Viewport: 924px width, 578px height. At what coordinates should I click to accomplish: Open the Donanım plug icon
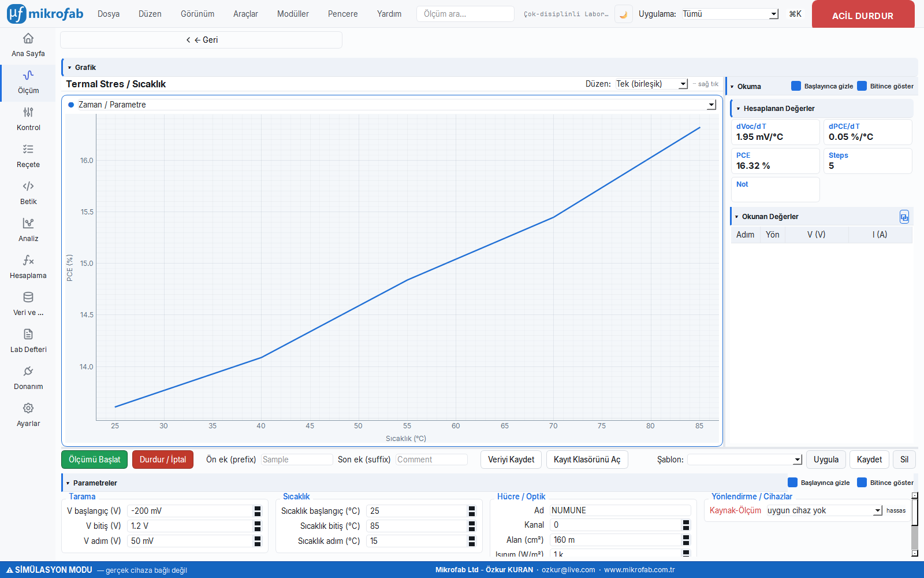(x=28, y=372)
